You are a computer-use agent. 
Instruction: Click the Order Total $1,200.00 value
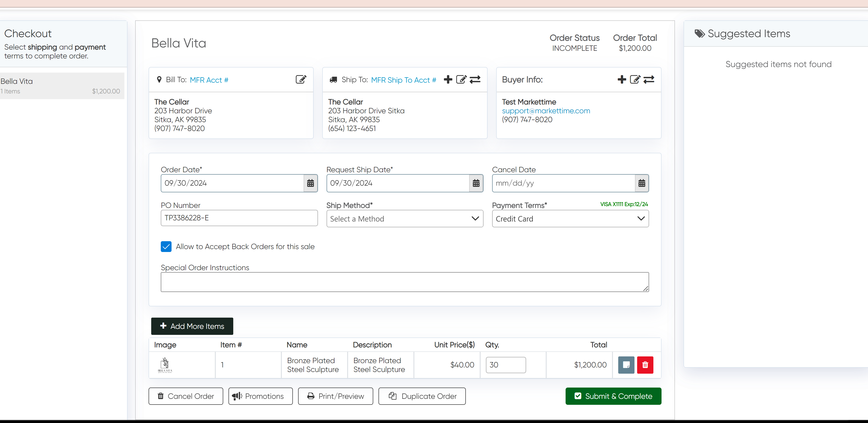[x=635, y=48]
